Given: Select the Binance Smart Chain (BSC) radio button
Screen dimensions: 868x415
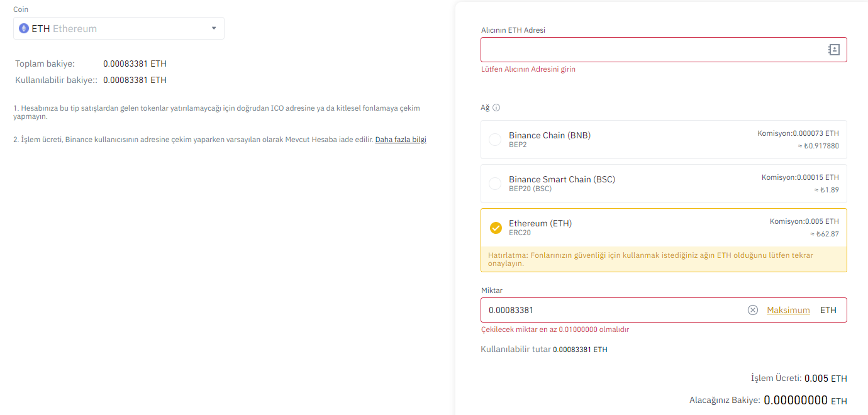Looking at the screenshot, I should pos(495,184).
